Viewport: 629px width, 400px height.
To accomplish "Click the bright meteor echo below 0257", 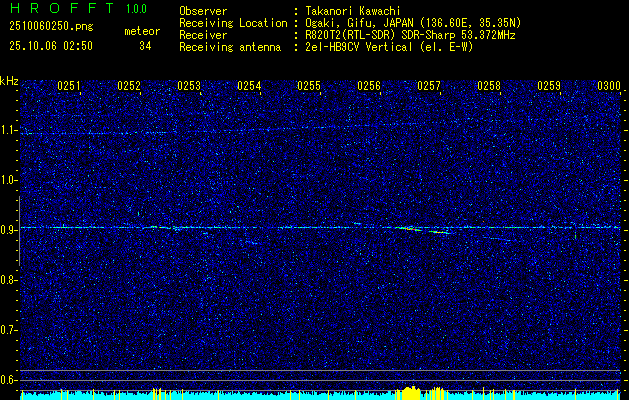I will tap(422, 230).
